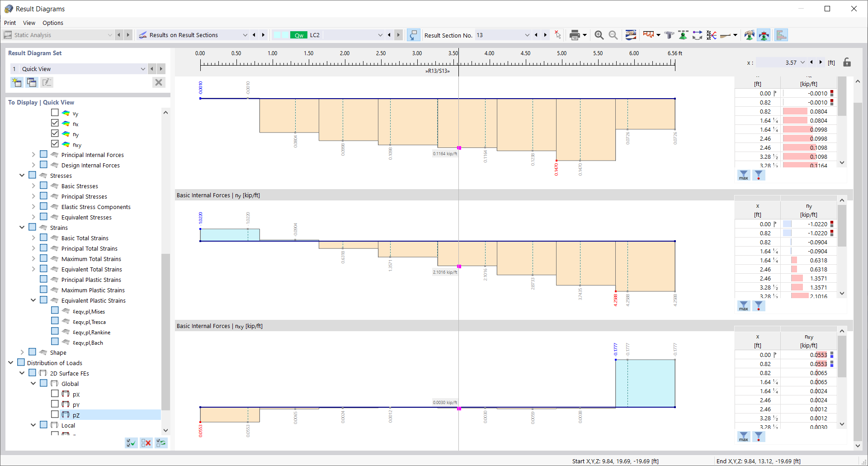Open the Options menu

(52, 23)
